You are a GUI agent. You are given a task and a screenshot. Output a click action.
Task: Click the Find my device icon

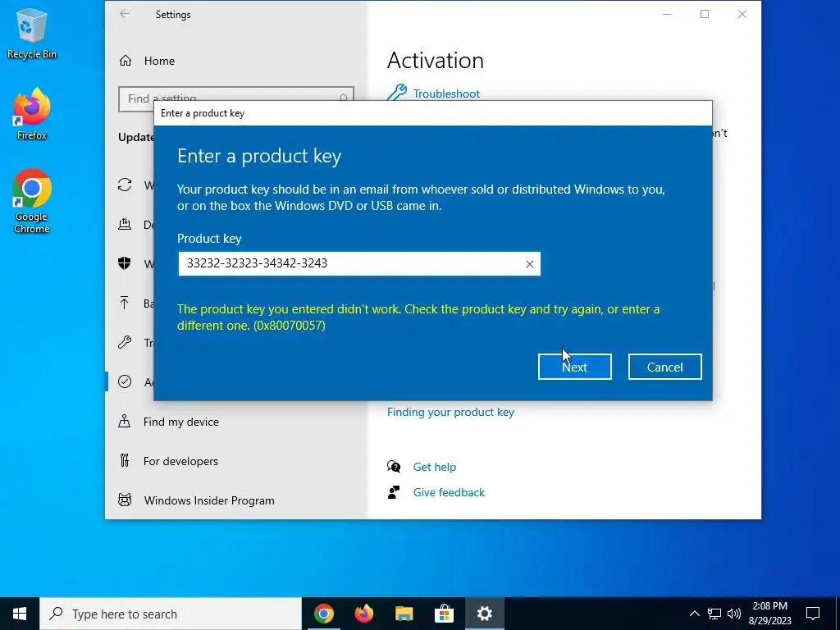pos(125,421)
